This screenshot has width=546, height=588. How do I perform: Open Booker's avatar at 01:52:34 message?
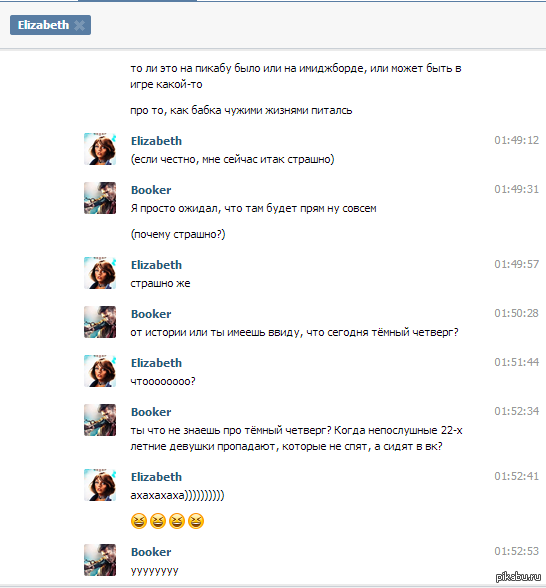pyautogui.click(x=100, y=420)
